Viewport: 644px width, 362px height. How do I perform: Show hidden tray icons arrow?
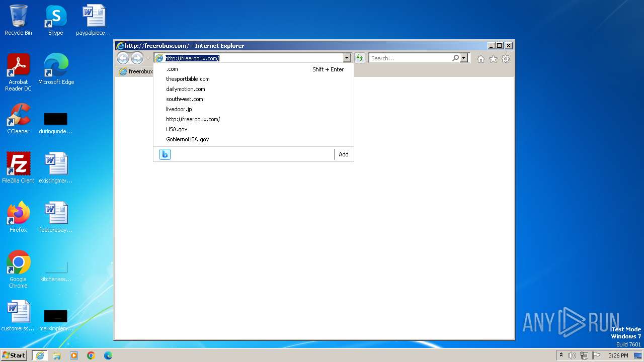coord(561,355)
